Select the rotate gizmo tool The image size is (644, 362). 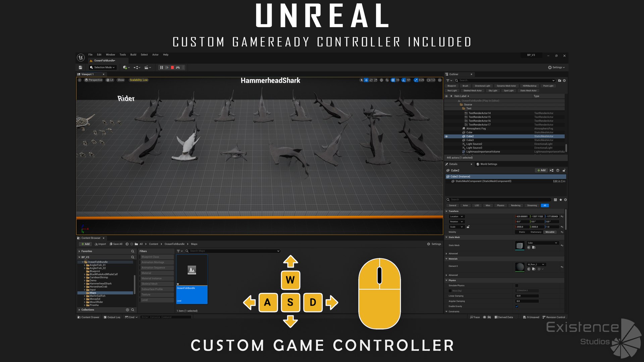point(371,80)
